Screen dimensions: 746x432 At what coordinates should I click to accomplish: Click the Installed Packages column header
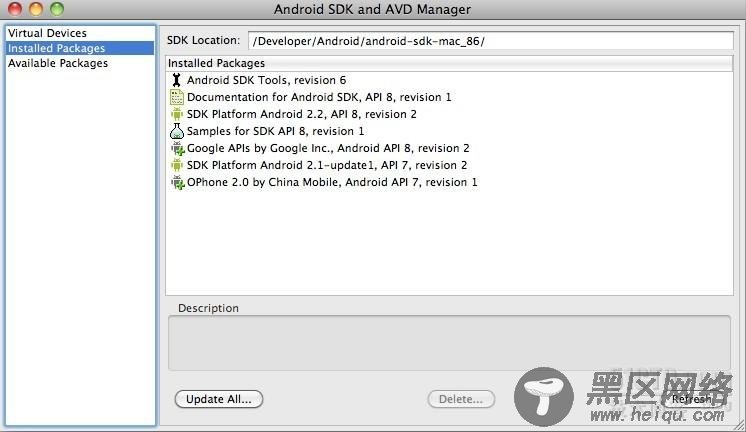coord(449,63)
